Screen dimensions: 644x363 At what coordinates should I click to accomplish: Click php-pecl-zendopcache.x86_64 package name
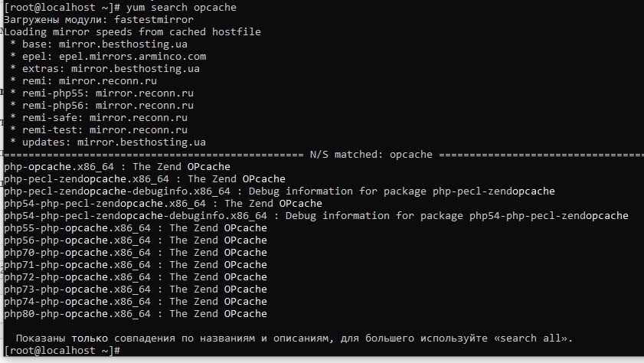point(87,179)
